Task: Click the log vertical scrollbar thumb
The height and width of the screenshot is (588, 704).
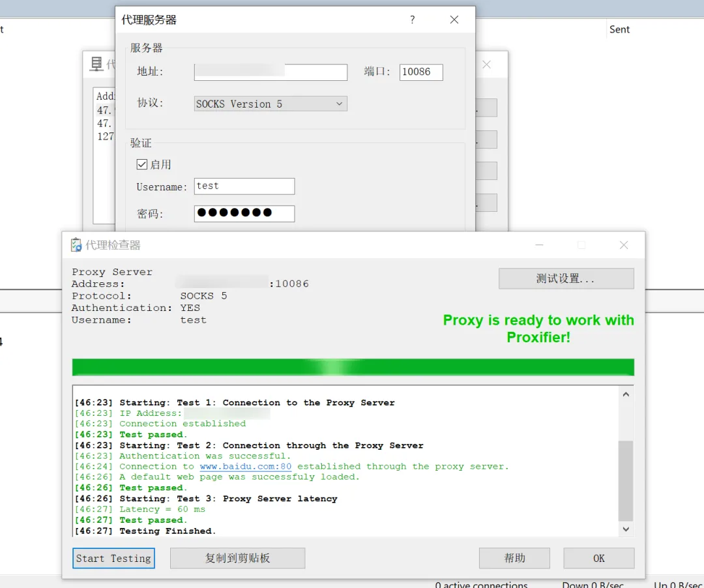Action: click(626, 480)
